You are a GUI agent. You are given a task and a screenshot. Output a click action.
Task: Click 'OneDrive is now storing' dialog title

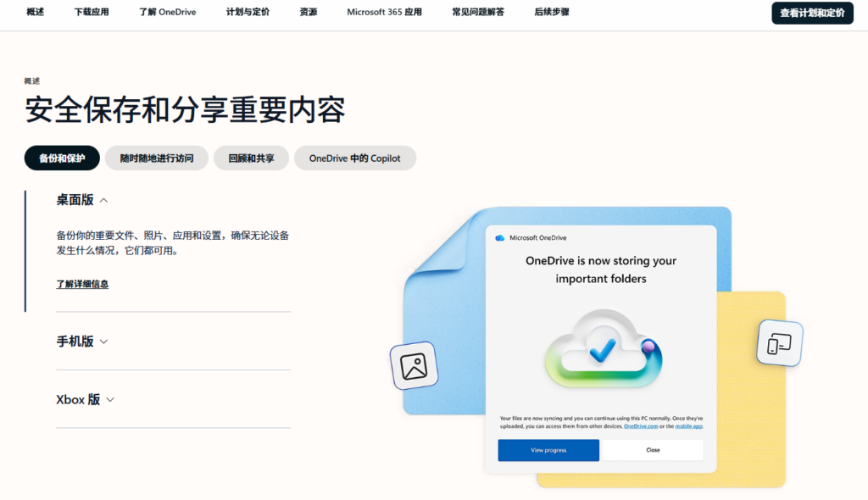tap(601, 269)
